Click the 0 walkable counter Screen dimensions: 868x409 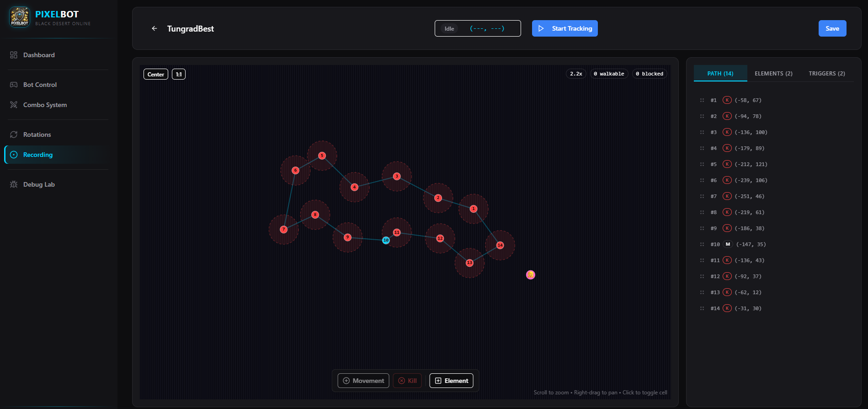click(609, 74)
